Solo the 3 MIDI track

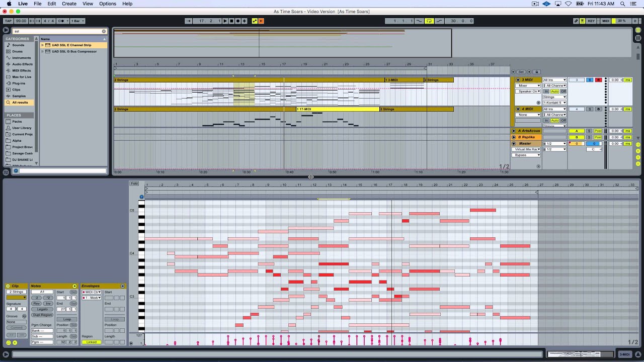590,80
